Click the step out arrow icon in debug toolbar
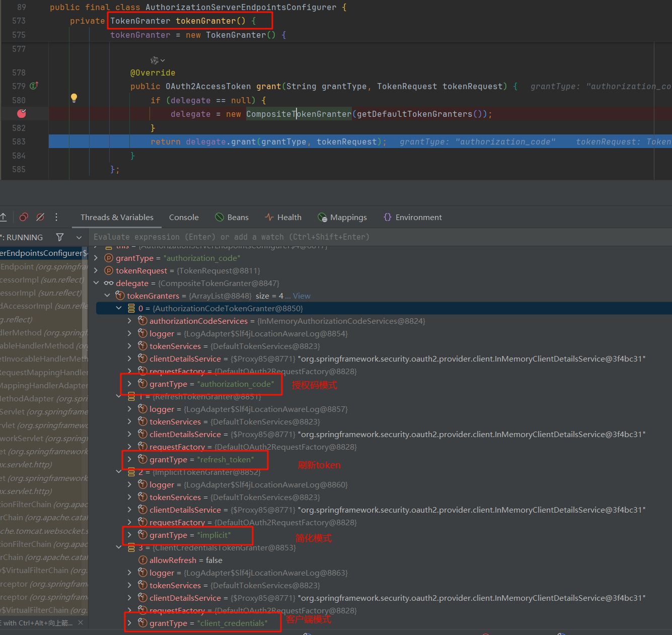 coord(4,217)
